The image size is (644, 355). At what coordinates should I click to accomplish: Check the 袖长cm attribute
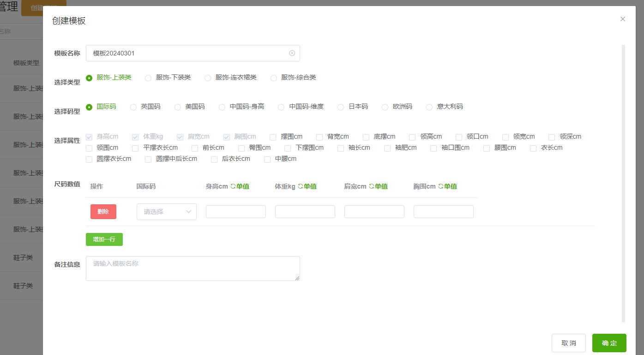[341, 148]
